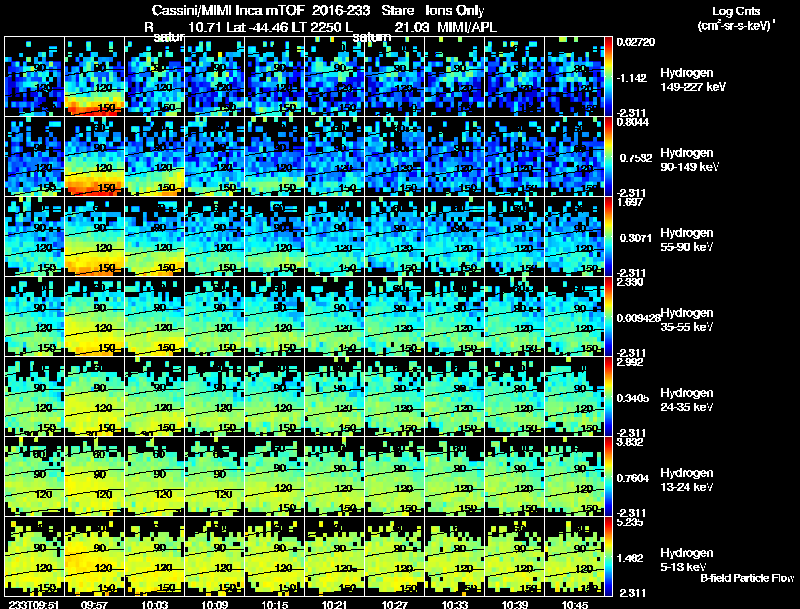Click the 'Log Cnts' color scale heading
The width and height of the screenshot is (800, 609).
coord(736,11)
